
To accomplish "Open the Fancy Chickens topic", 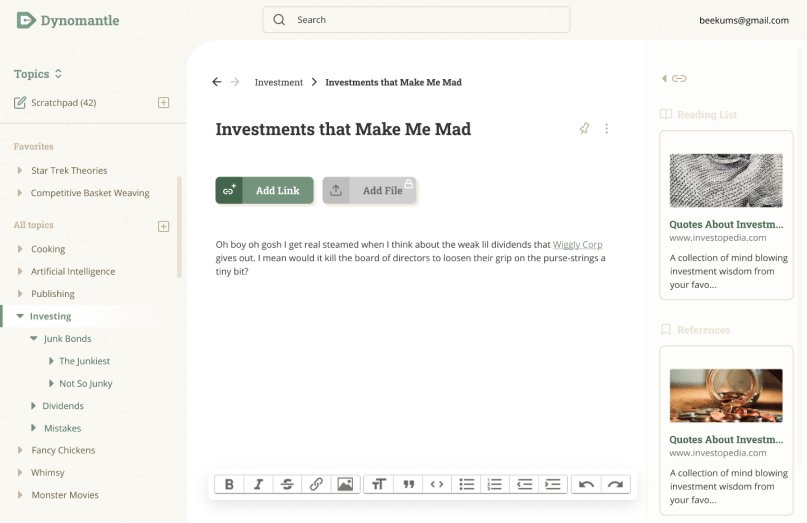I will 63,450.
